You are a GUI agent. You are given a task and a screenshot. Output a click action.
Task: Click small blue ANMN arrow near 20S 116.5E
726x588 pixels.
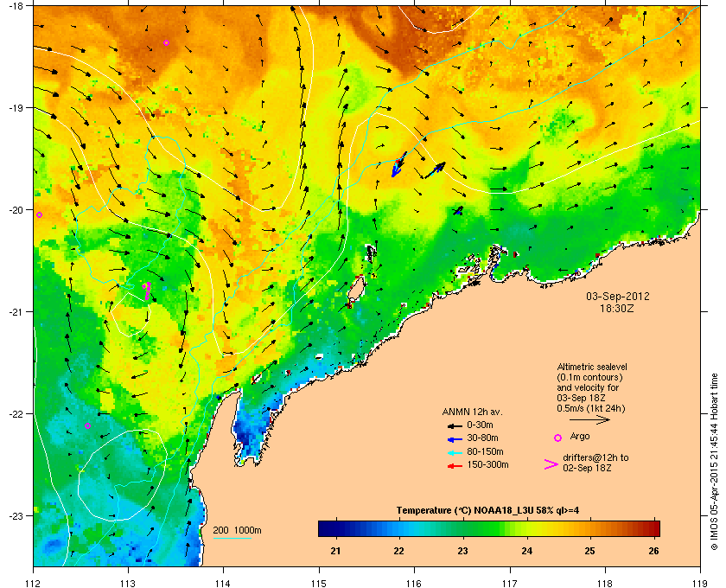458,211
